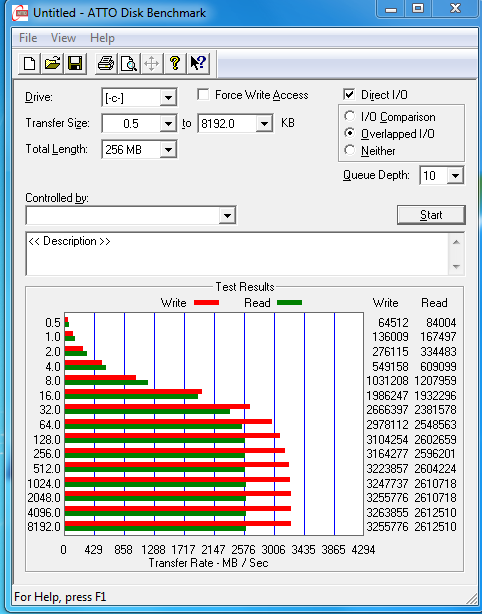Choose the Neither radio option
Viewport: 482px width, 614px height.
(349, 150)
